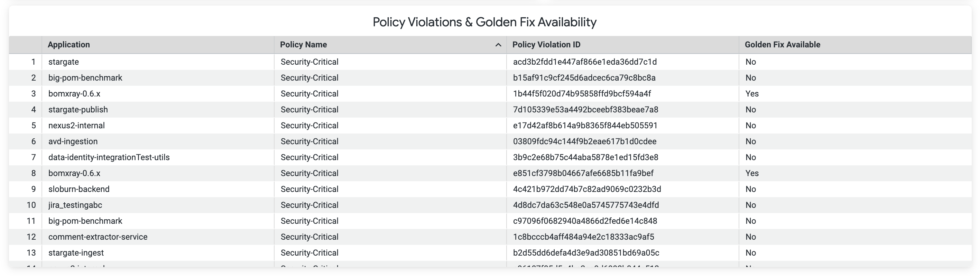Image resolution: width=980 pixels, height=276 pixels.
Task: Select the stargate-ingest application cell
Action: pos(158,253)
